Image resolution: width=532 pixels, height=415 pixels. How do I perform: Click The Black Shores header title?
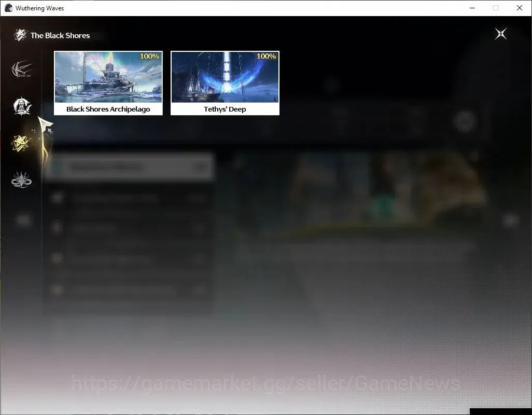[60, 36]
